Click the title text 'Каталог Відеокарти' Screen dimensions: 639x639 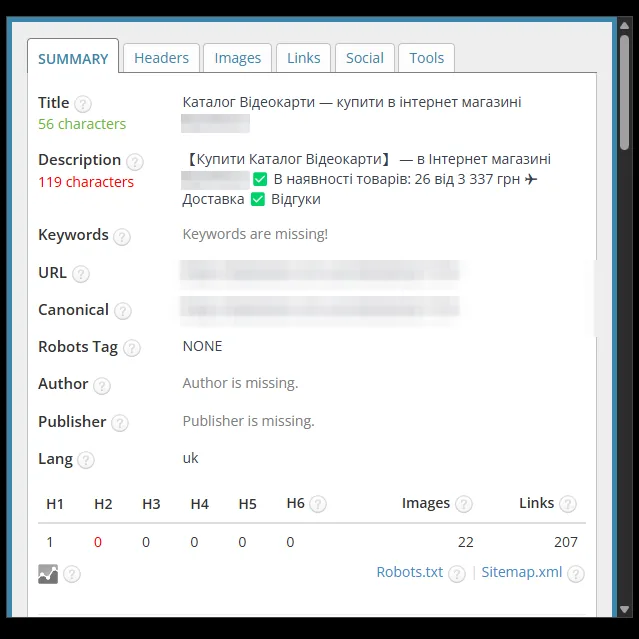click(x=249, y=102)
